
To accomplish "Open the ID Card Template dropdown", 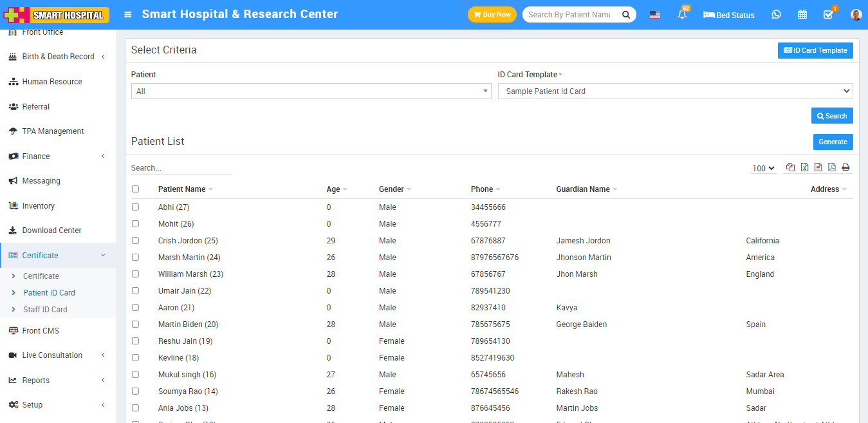I will [675, 91].
